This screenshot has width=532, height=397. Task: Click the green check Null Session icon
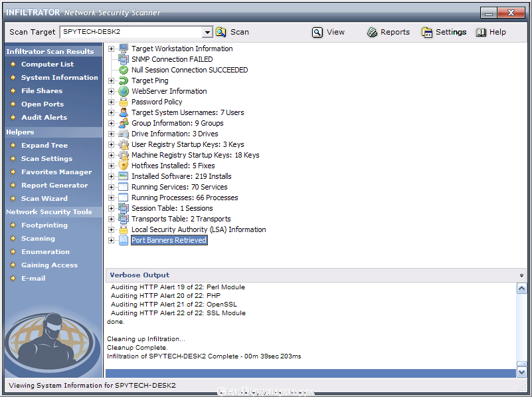point(124,70)
